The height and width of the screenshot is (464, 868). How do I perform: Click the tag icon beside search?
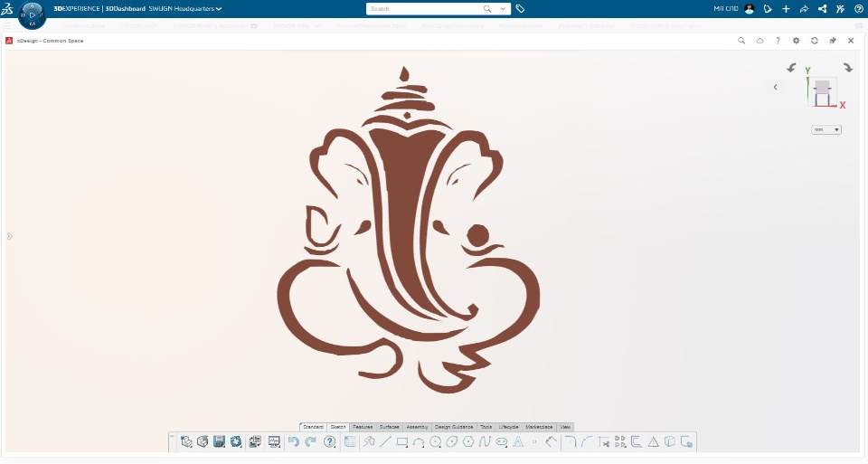(521, 9)
